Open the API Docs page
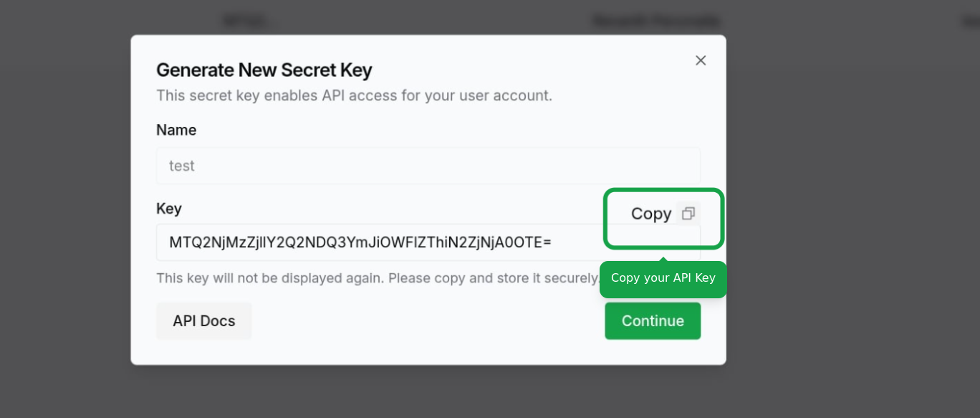The image size is (980, 418). click(203, 320)
